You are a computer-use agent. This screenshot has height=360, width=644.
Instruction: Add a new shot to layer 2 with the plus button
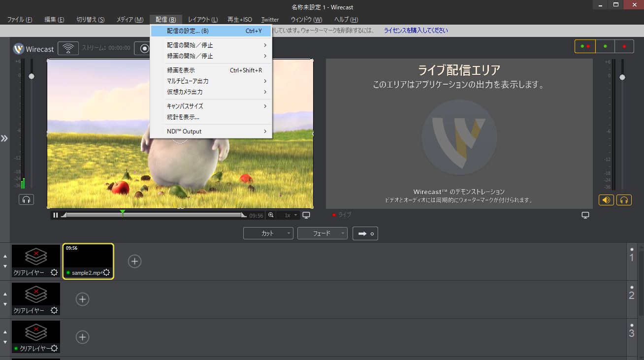pos(82,299)
